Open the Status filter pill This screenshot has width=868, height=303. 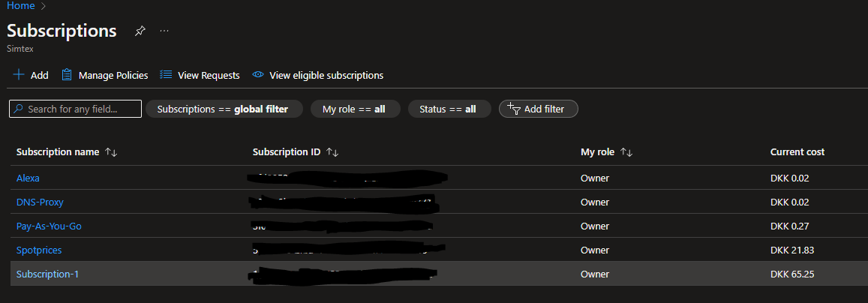click(449, 109)
